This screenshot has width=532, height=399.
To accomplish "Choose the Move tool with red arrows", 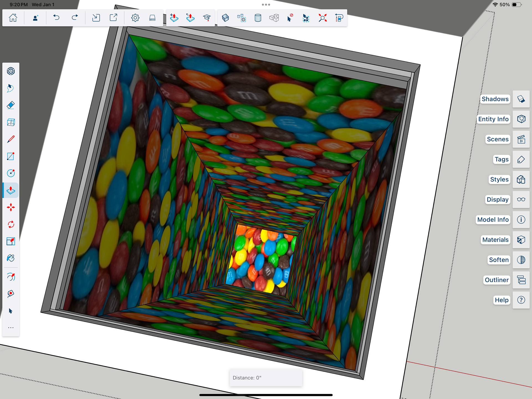I will pyautogui.click(x=11, y=207).
